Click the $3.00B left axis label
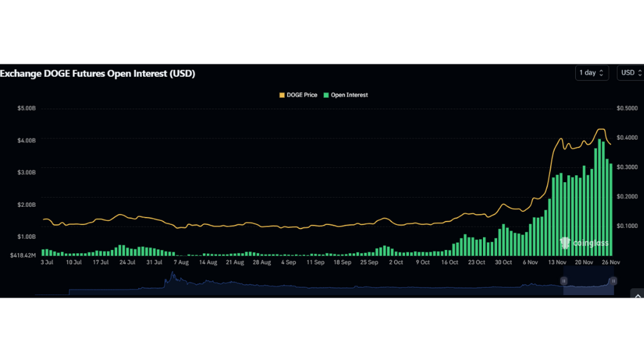Viewport: 644px width, 362px height. (26, 173)
